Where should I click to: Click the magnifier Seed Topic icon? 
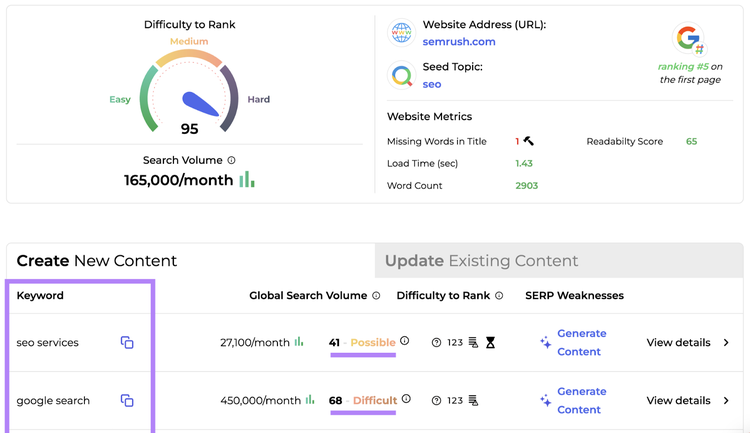[x=401, y=75]
